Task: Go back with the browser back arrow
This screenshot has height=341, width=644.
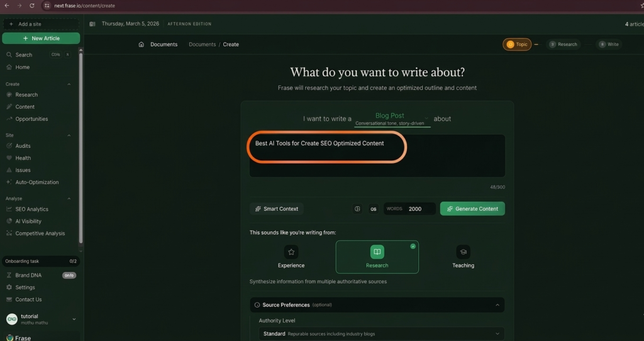Action: 6,6
